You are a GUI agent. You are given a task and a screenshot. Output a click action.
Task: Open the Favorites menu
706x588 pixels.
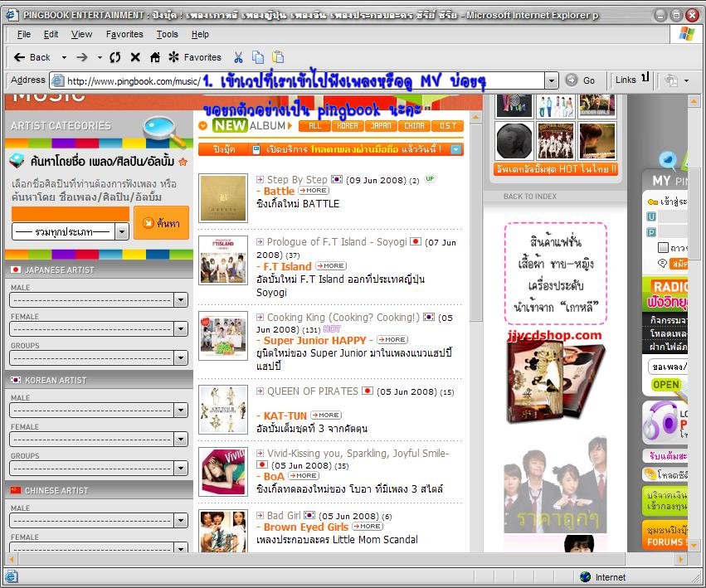point(124,34)
